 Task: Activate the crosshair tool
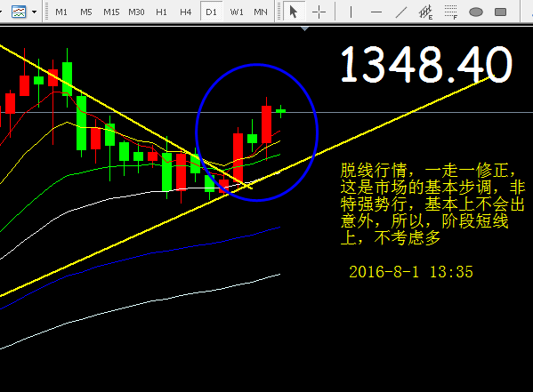click(319, 12)
